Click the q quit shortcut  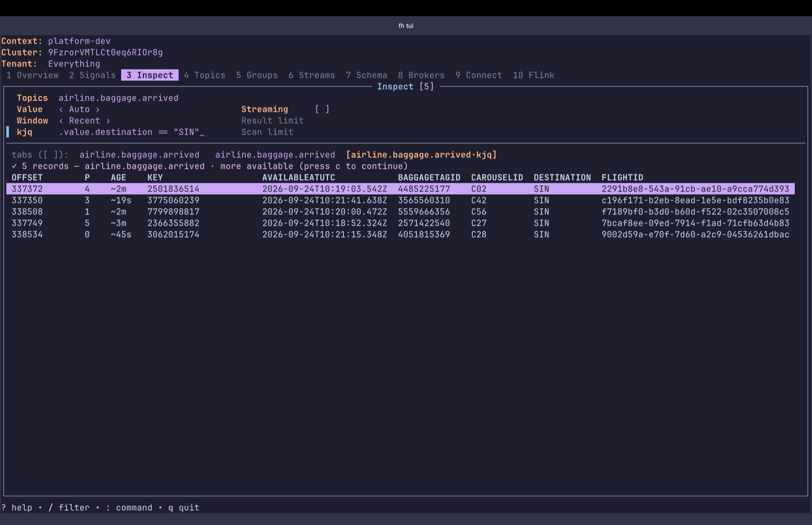(x=184, y=508)
